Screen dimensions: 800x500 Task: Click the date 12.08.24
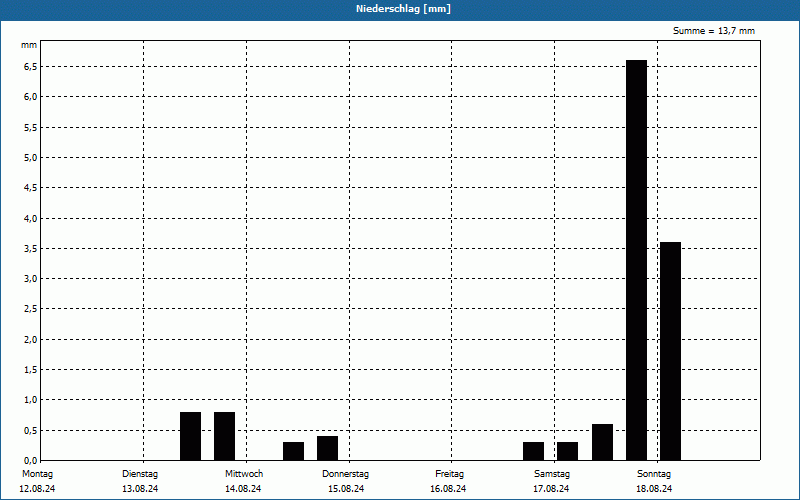click(37, 489)
